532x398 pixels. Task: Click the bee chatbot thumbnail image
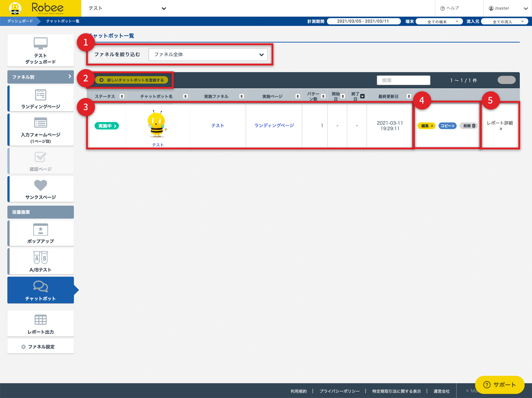point(157,124)
